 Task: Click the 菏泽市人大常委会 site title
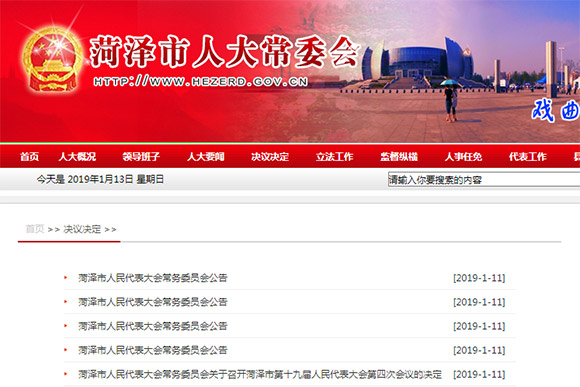pos(225,51)
